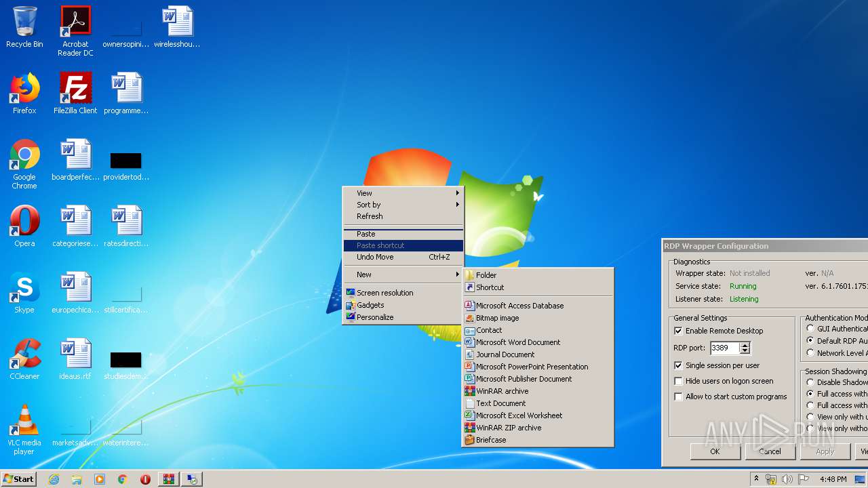Expand the View submenu
The image size is (868, 488).
point(403,193)
